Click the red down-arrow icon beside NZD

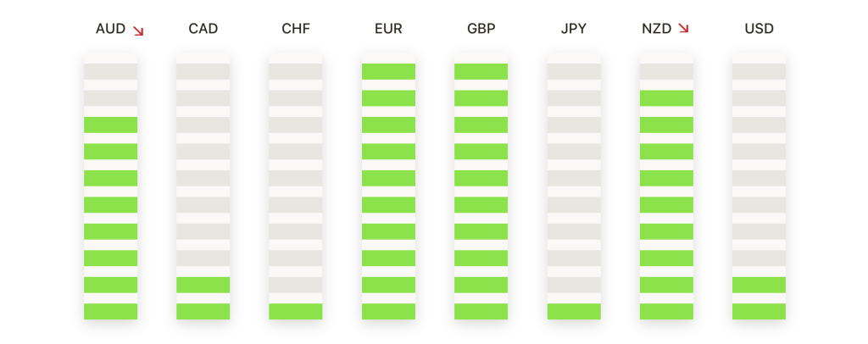point(683,30)
